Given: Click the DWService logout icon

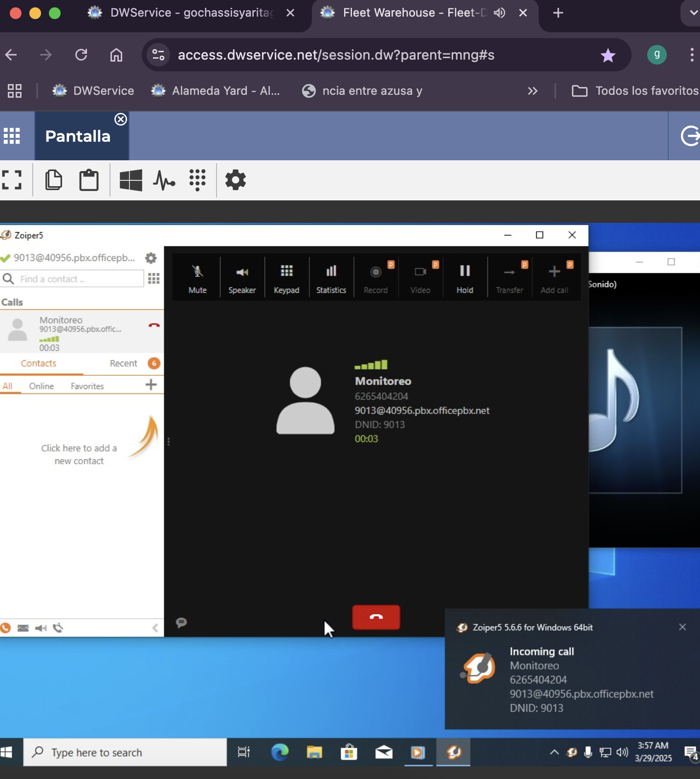Looking at the screenshot, I should pyautogui.click(x=690, y=136).
